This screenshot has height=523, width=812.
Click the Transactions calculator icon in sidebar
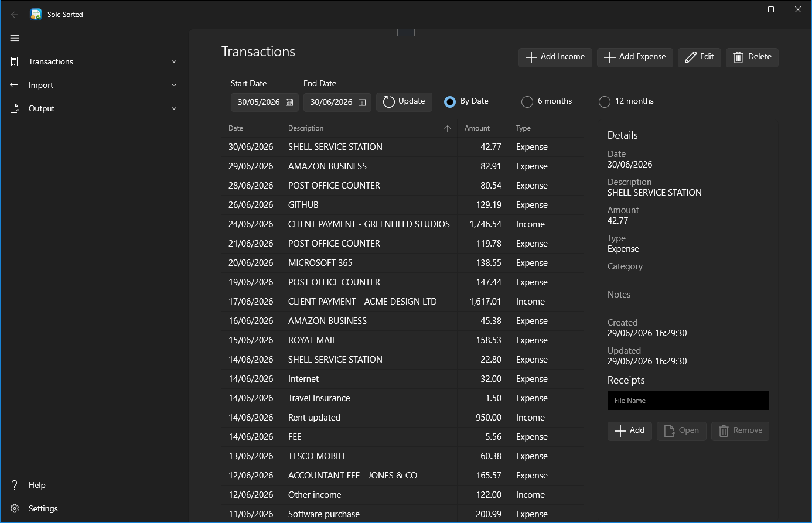pyautogui.click(x=15, y=61)
